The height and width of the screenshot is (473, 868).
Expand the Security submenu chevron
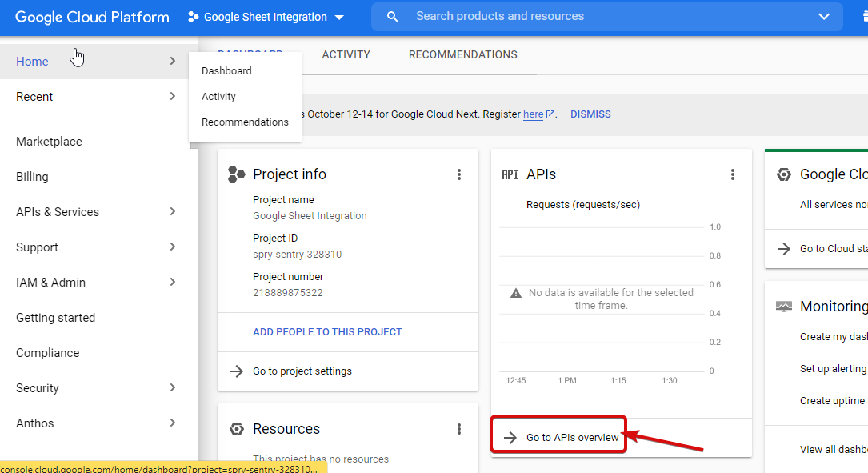point(172,387)
